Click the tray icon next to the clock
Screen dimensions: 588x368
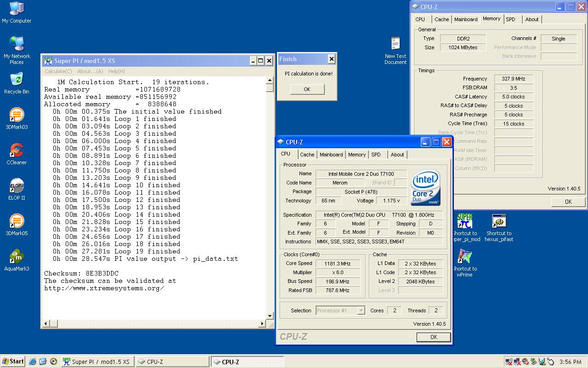click(x=551, y=362)
